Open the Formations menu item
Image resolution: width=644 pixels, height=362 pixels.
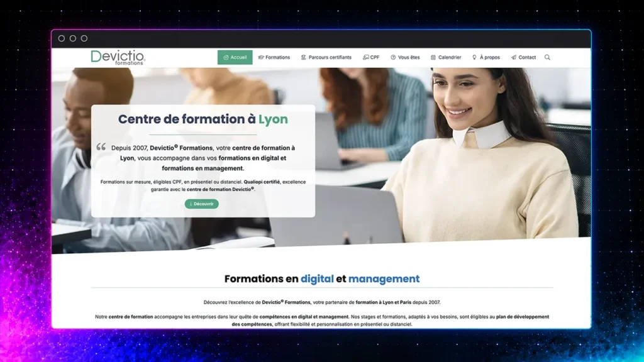[274, 57]
